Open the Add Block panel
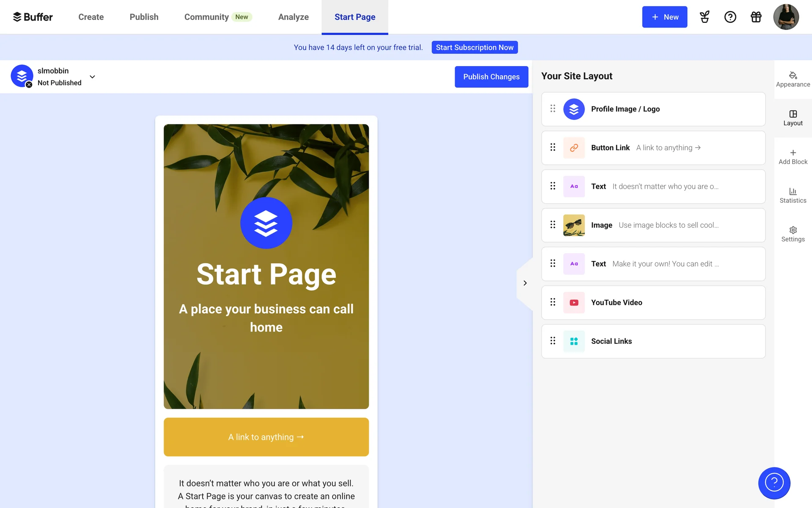The image size is (812, 508). coord(793,157)
